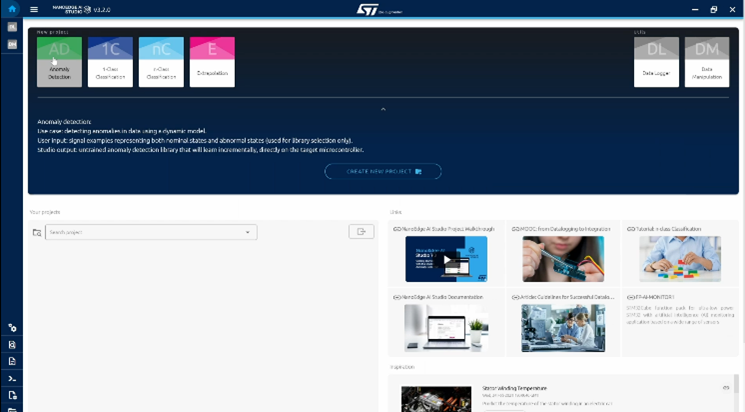Click the import project button
The width and height of the screenshot is (745, 412).
pos(361,231)
